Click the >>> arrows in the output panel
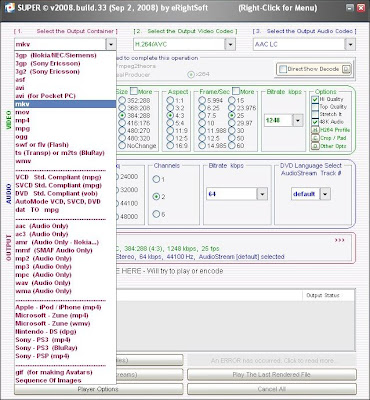The height and width of the screenshot is (400, 370). tap(339, 240)
